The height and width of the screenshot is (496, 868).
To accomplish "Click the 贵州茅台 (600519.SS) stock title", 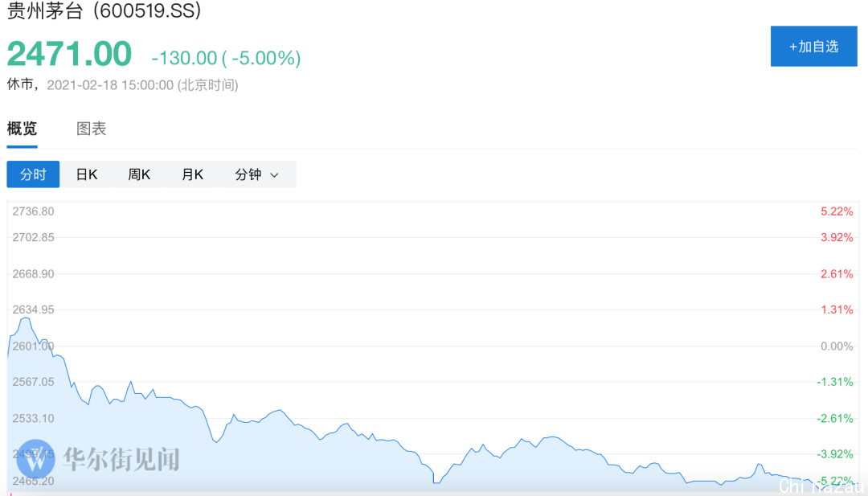I will 104,10.
